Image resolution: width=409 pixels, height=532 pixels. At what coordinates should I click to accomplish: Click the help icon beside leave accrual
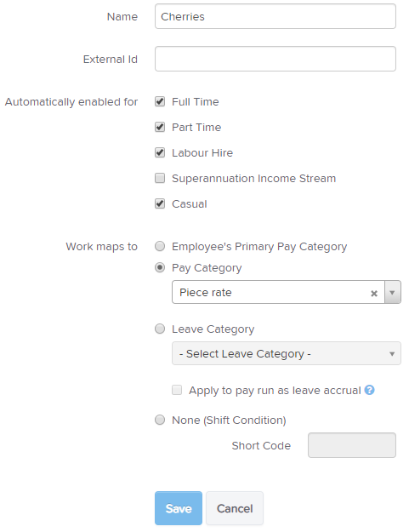(x=369, y=390)
